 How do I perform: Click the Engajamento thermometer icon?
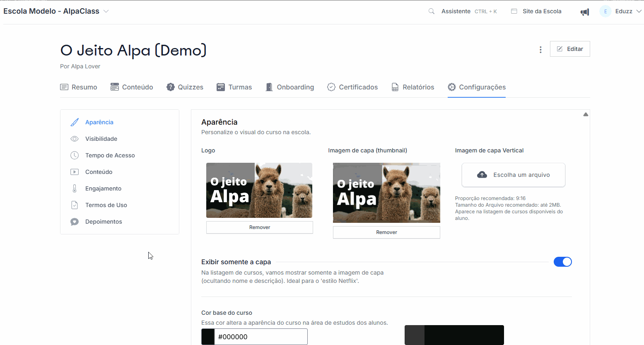pyautogui.click(x=75, y=188)
